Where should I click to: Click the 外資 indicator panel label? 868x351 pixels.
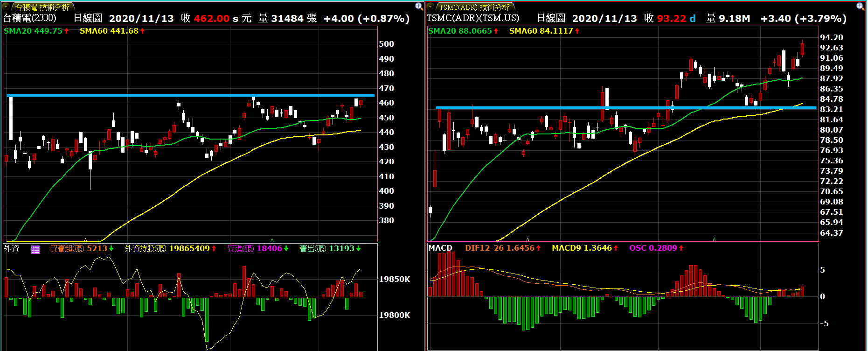(12, 248)
